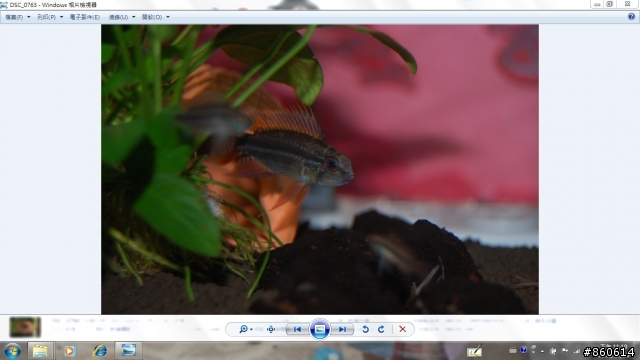Go to the next photo

pyautogui.click(x=342, y=329)
